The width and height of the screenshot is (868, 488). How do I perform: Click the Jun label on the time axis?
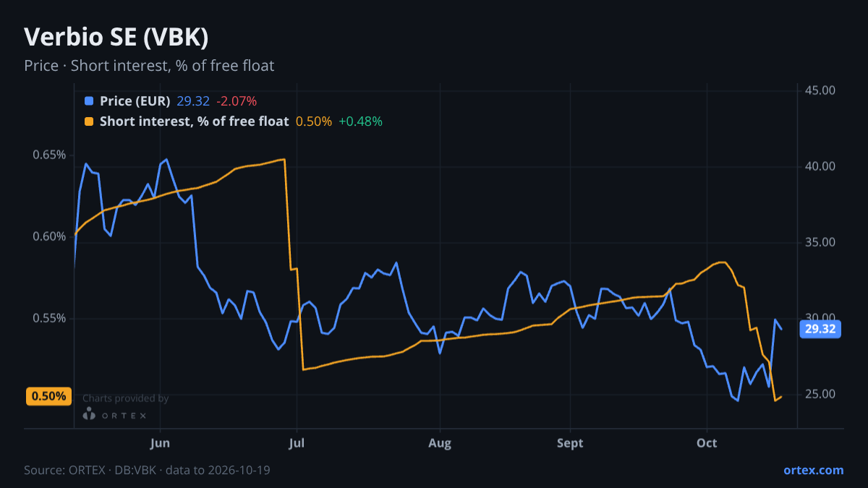coord(161,442)
